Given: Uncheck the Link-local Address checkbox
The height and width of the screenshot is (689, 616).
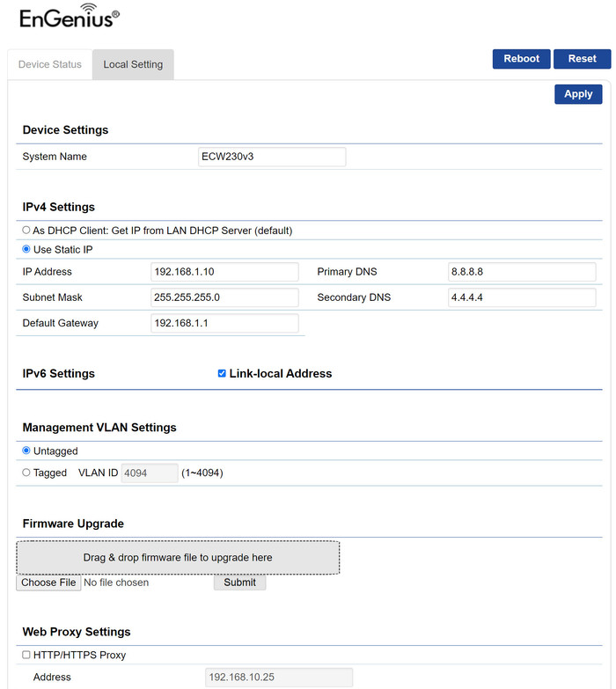Looking at the screenshot, I should tap(222, 374).
